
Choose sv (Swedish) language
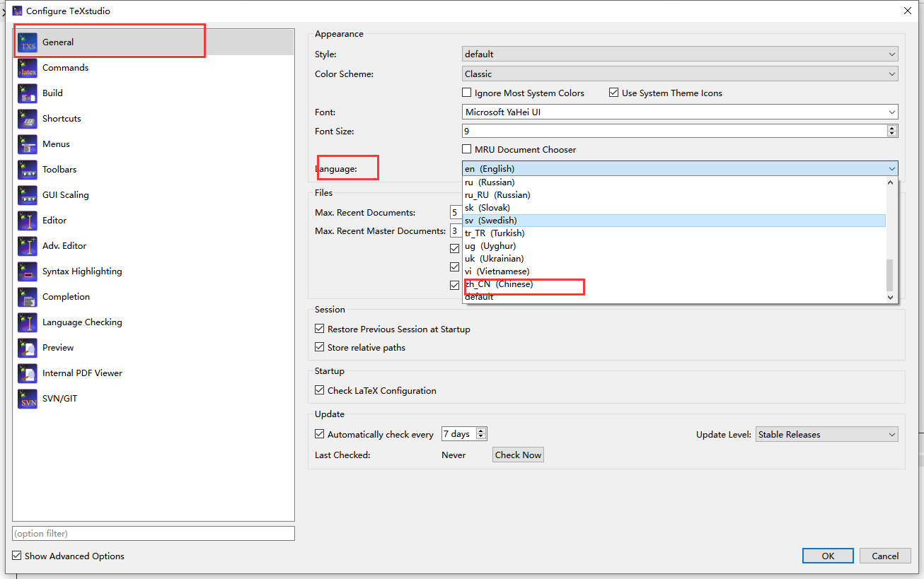(x=674, y=221)
